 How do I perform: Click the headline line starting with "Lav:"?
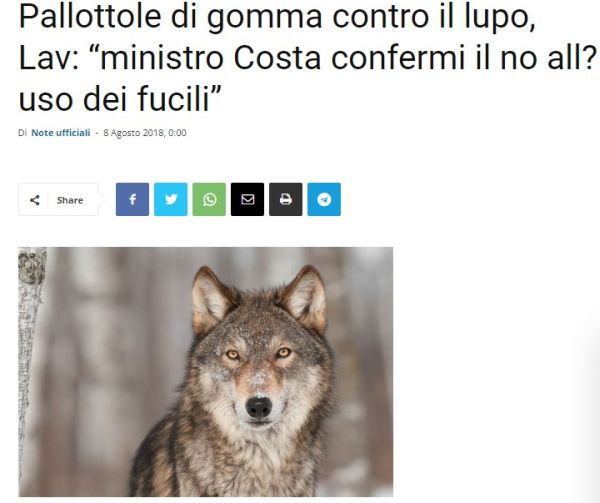(x=308, y=57)
